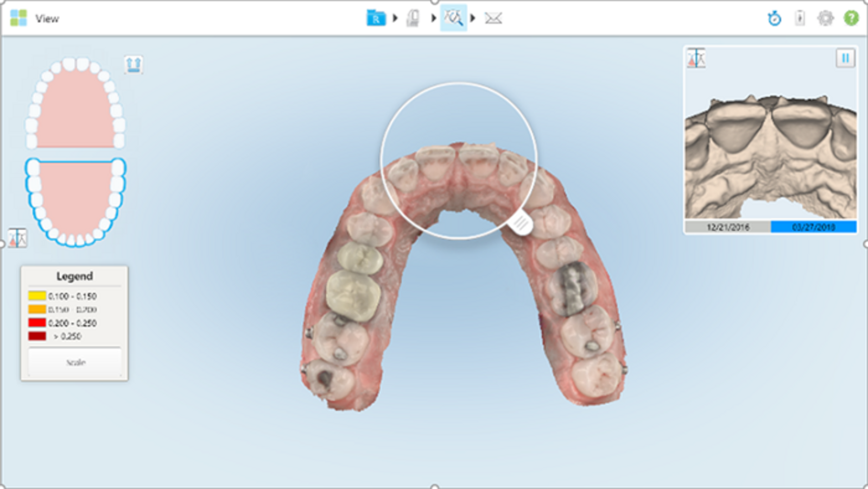Click the arrow before the Send envelope
Image resolution: width=868 pixels, height=489 pixels.
point(473,18)
